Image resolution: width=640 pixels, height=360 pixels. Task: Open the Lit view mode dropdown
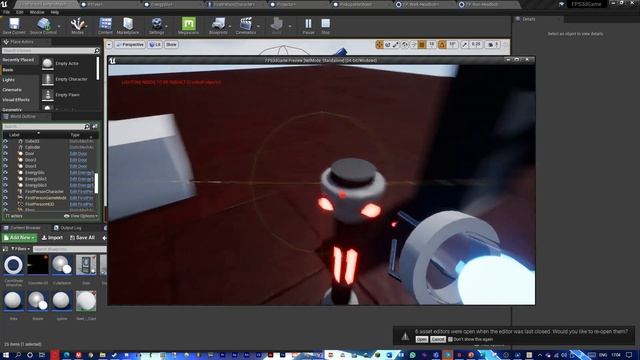[155, 44]
